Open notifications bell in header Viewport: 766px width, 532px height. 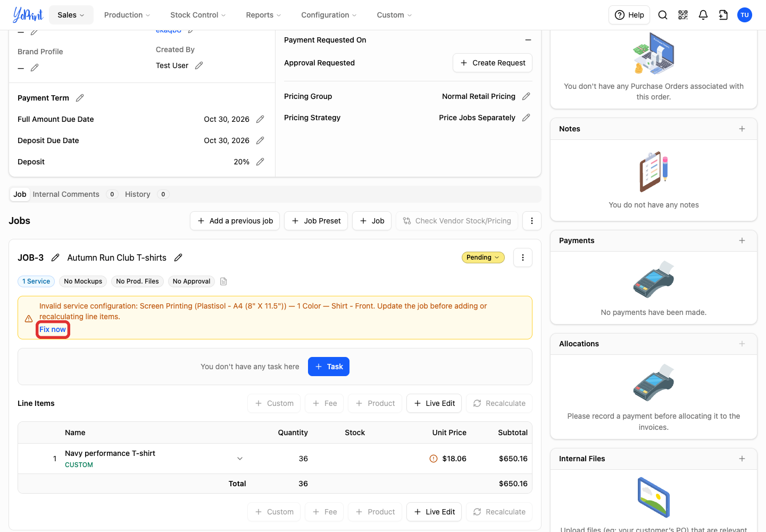pos(703,15)
